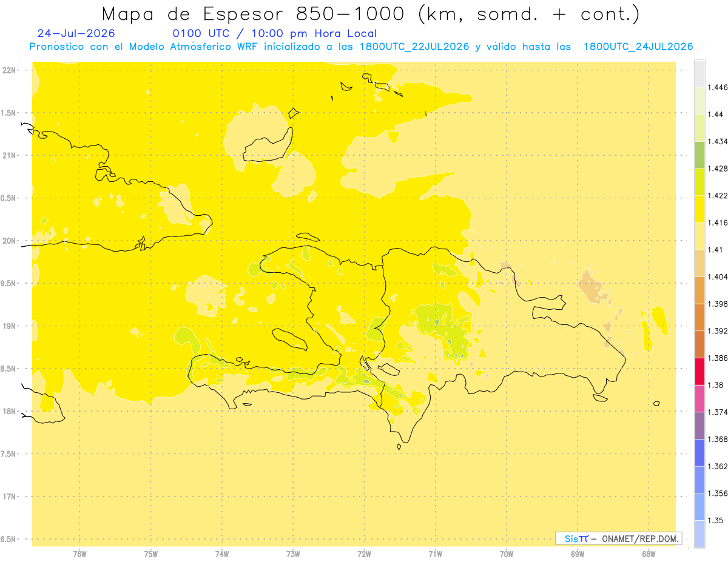Viewport: 728px width, 562px height.
Task: Click the legend value 1.416
Action: point(718,222)
